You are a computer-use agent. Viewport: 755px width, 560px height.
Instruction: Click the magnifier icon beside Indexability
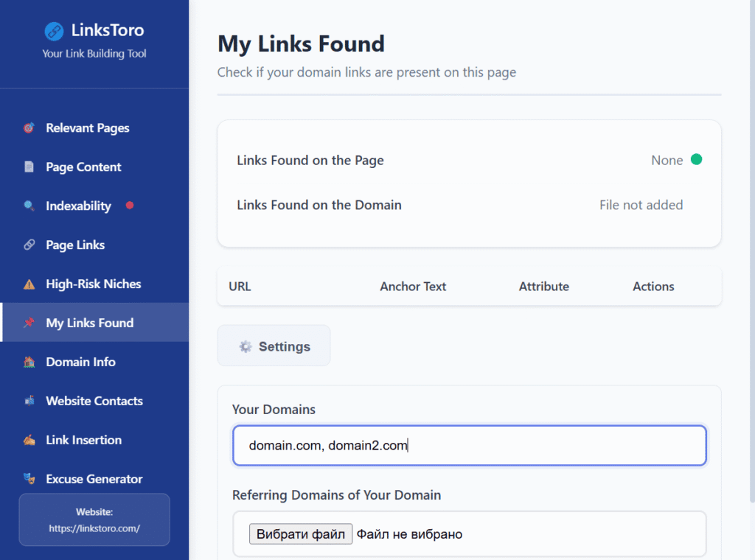click(29, 206)
